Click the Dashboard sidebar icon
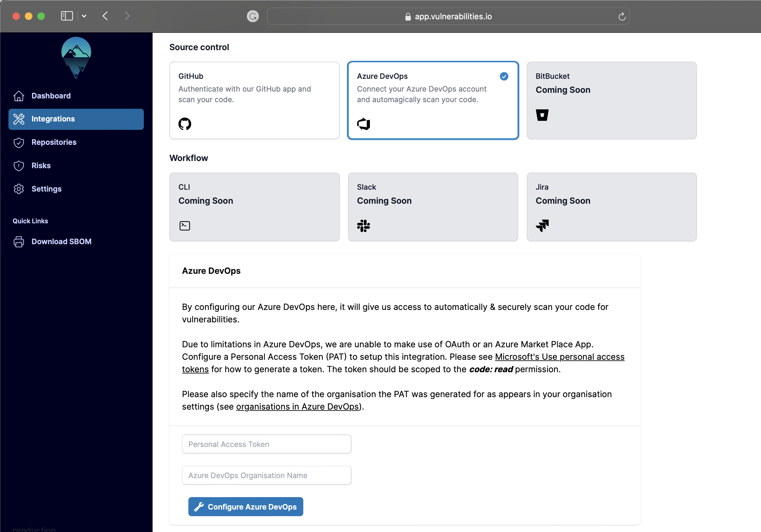The width and height of the screenshot is (761, 532). click(18, 95)
